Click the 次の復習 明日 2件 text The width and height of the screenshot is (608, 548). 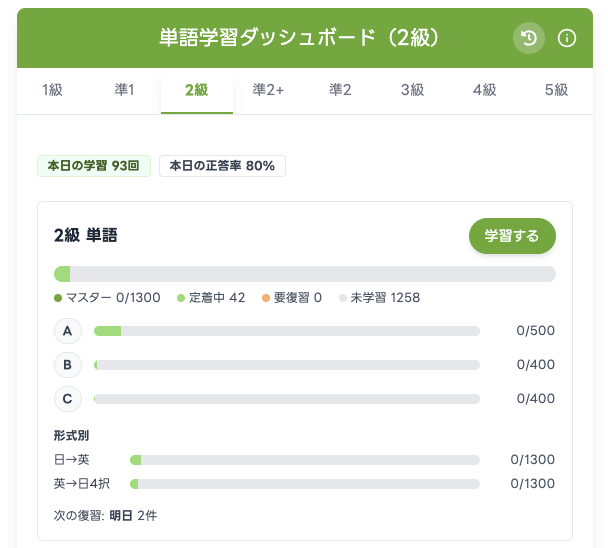105,516
